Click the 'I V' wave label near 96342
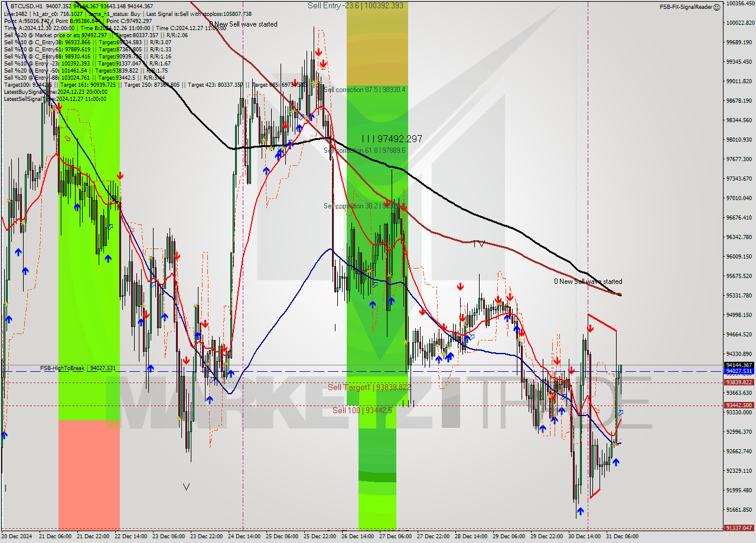756x543 pixels. (479, 243)
